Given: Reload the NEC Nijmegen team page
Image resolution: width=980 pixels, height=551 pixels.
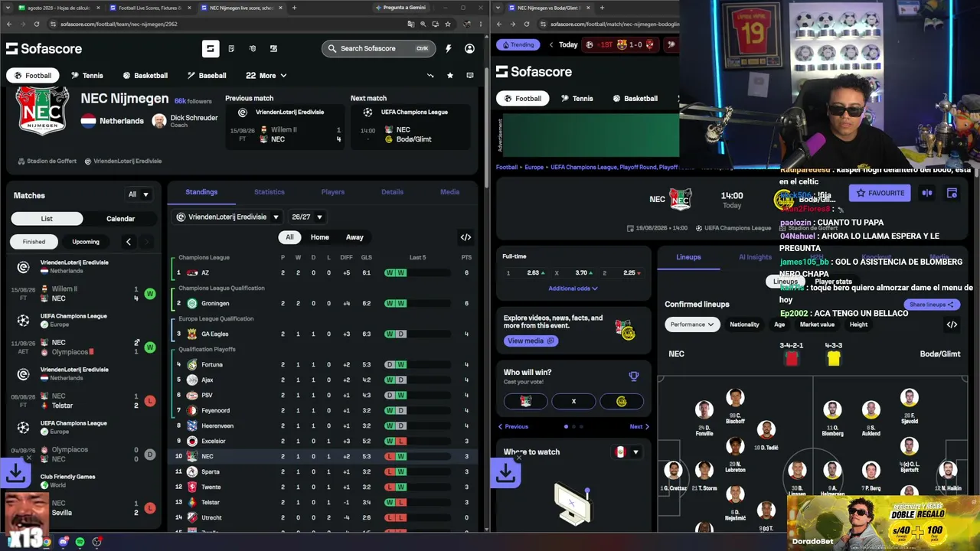Looking at the screenshot, I should (x=37, y=24).
